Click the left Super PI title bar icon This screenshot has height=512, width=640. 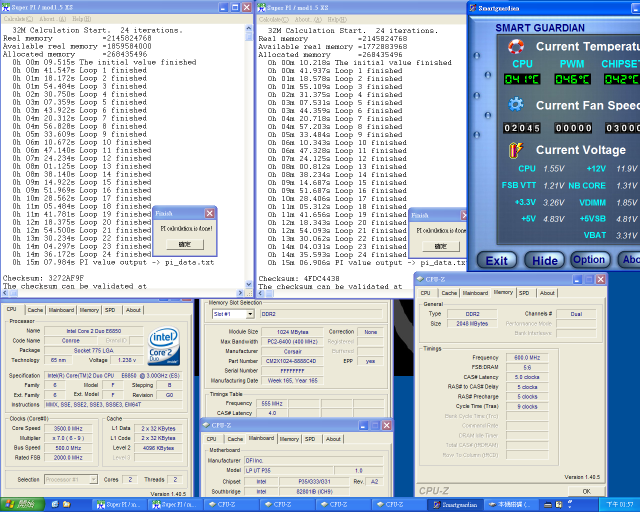pyautogui.click(x=5, y=7)
